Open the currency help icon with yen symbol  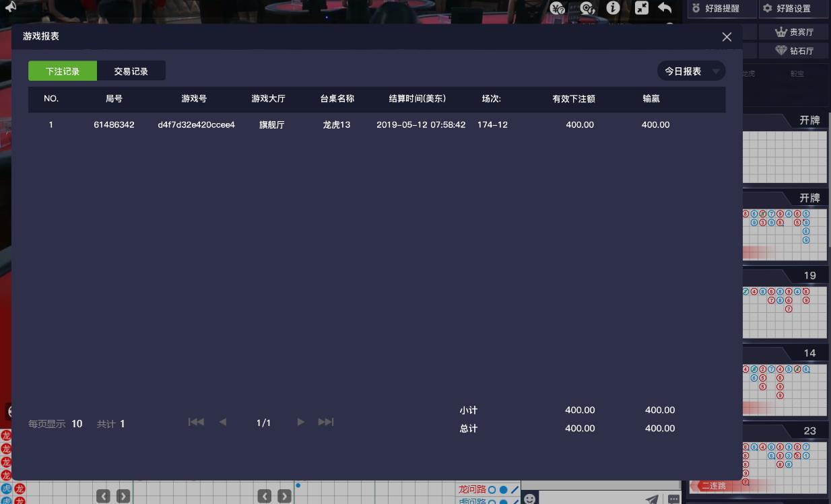(x=558, y=8)
